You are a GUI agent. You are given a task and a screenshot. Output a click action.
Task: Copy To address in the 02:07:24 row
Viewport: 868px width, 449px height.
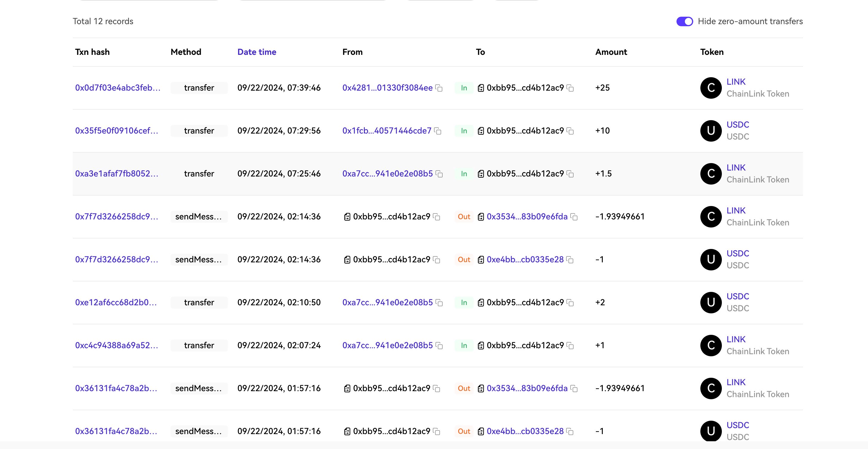pyautogui.click(x=570, y=346)
